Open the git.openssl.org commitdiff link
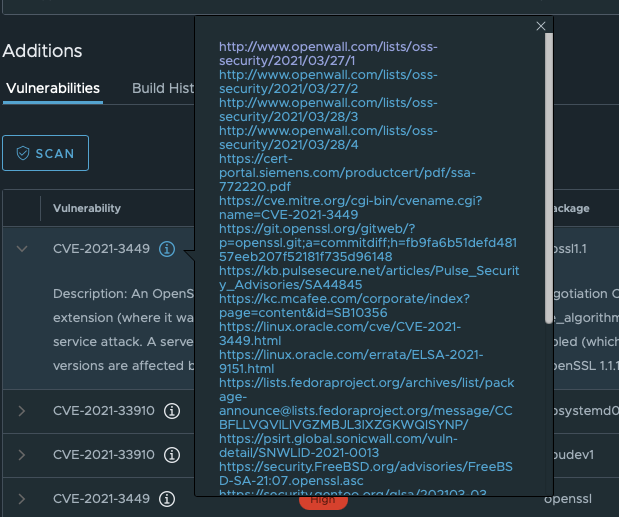 click(x=368, y=243)
